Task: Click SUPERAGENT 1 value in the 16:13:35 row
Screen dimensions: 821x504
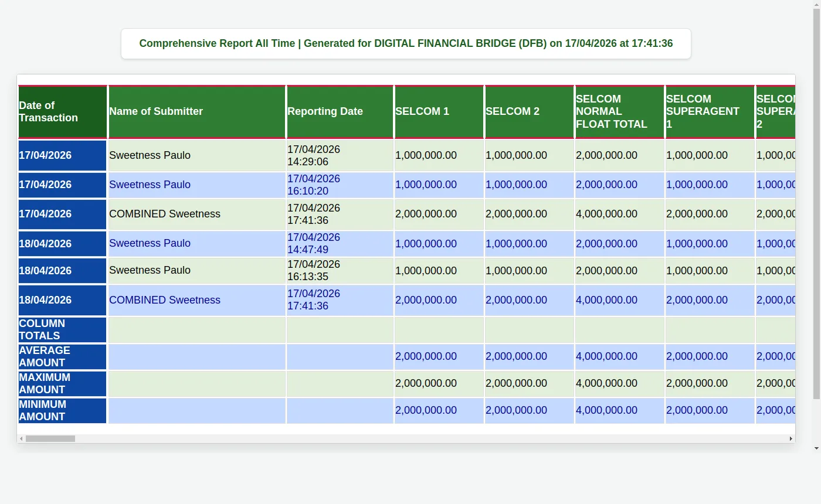Action: coord(697,270)
